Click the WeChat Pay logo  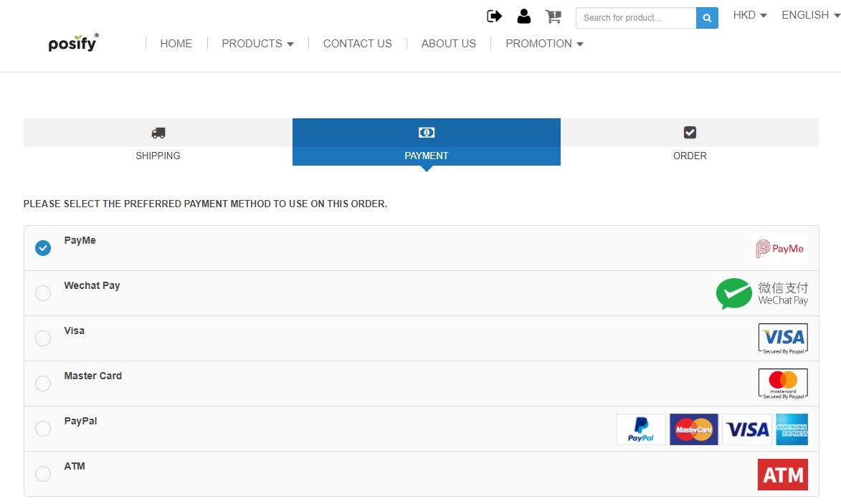(x=761, y=293)
